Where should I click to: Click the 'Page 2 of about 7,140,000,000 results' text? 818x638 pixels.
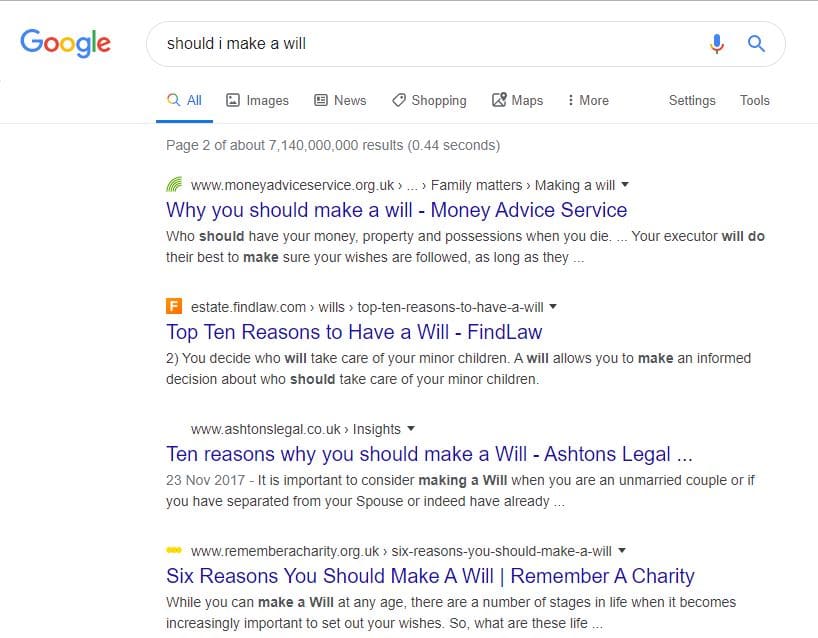[333, 145]
